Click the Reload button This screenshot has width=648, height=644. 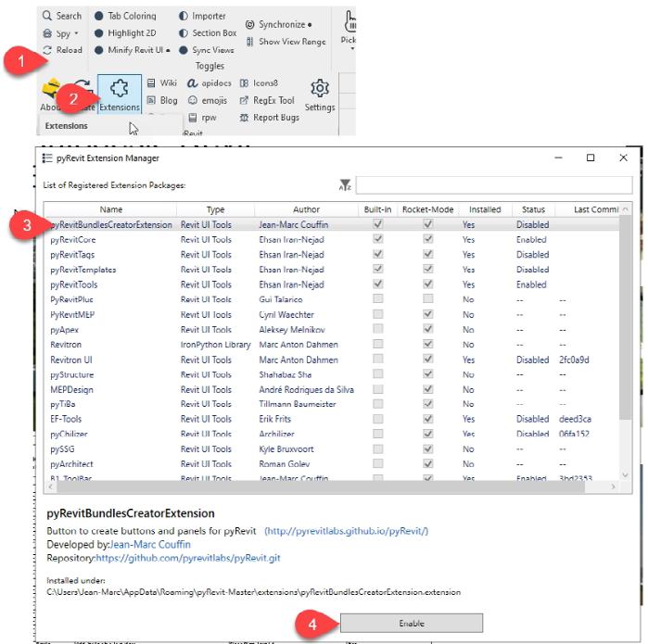[x=62, y=50]
